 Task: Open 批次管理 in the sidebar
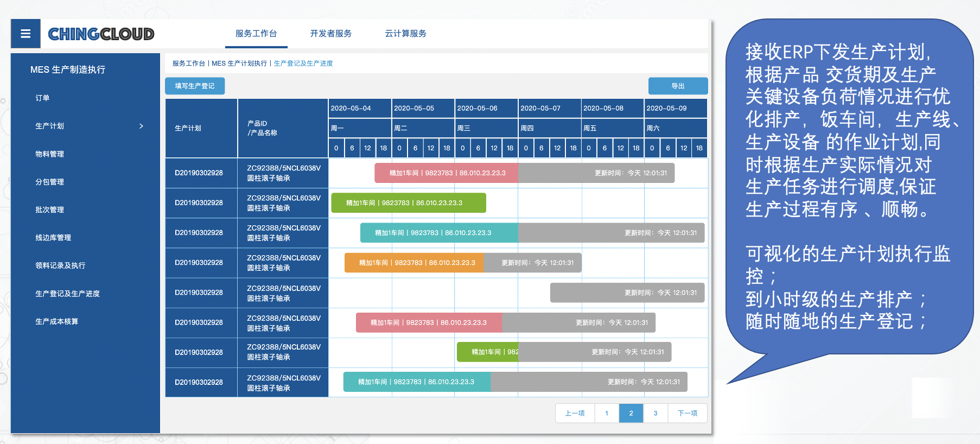(x=49, y=210)
